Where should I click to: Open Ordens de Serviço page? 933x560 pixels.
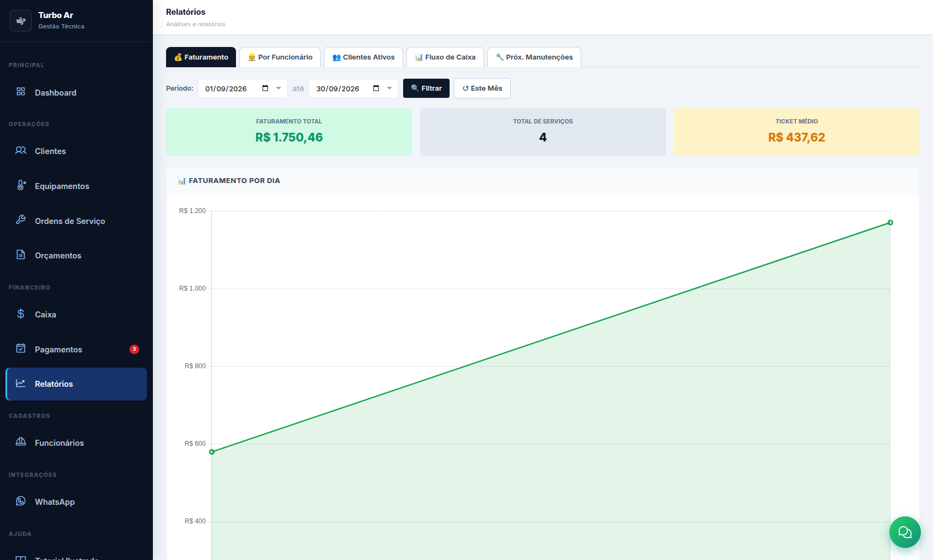tap(76, 221)
